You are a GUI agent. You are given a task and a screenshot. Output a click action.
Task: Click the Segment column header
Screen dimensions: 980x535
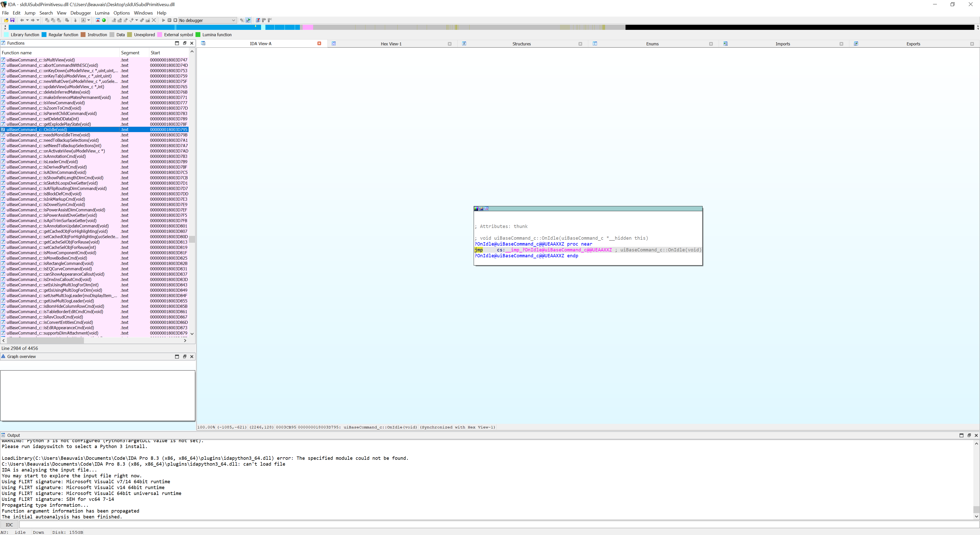coord(130,53)
